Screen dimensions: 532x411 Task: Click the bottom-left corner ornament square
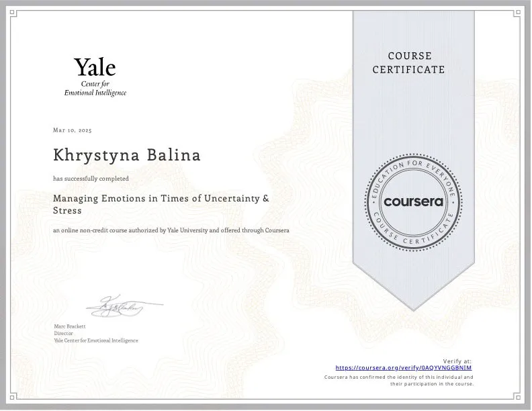pyautogui.click(x=13, y=397)
